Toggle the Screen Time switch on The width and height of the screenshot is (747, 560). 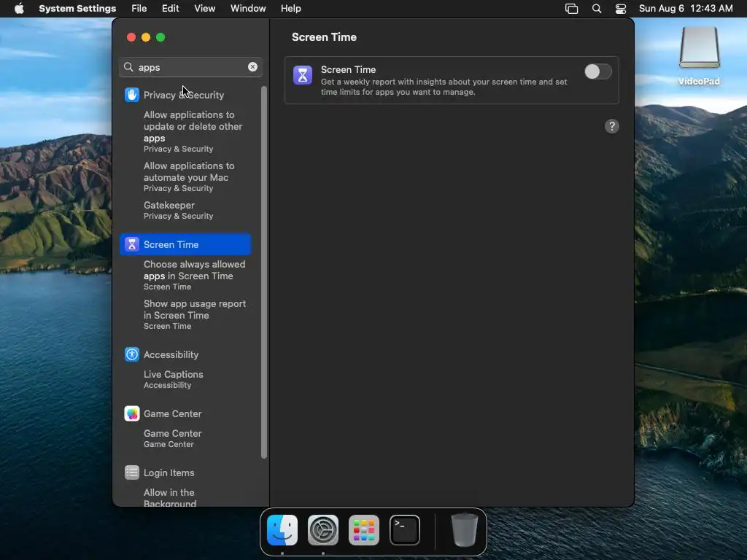pyautogui.click(x=598, y=72)
